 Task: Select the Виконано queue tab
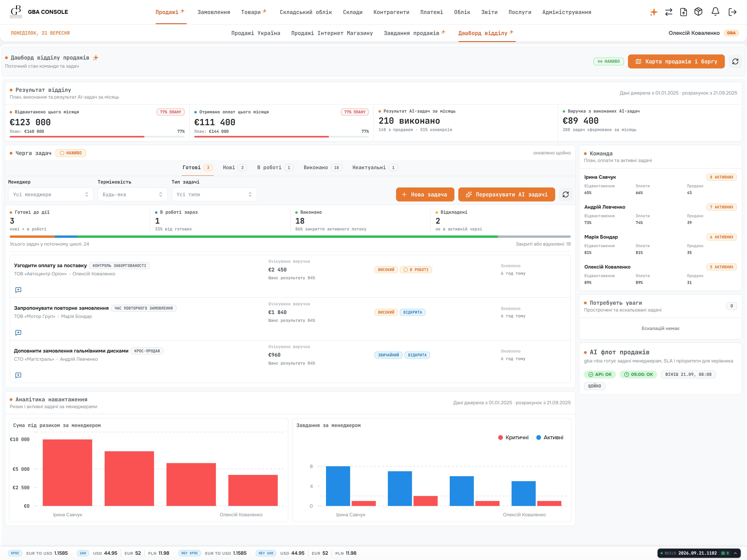pos(323,167)
